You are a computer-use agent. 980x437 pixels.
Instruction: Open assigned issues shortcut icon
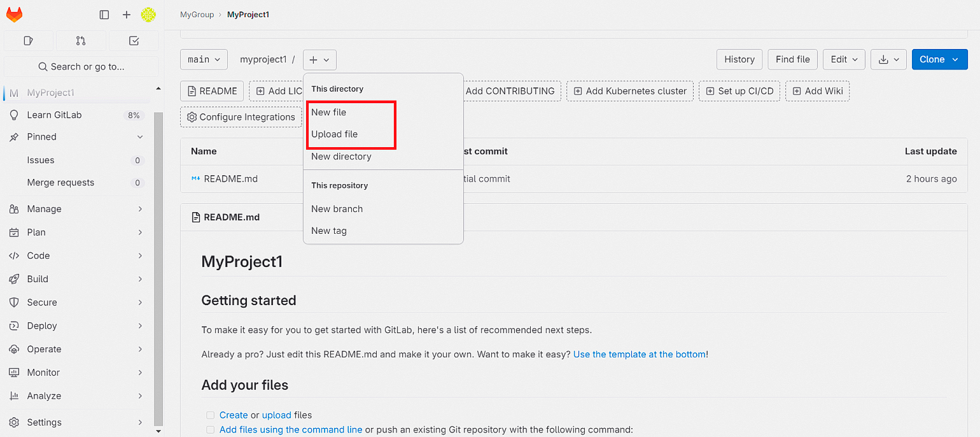28,41
